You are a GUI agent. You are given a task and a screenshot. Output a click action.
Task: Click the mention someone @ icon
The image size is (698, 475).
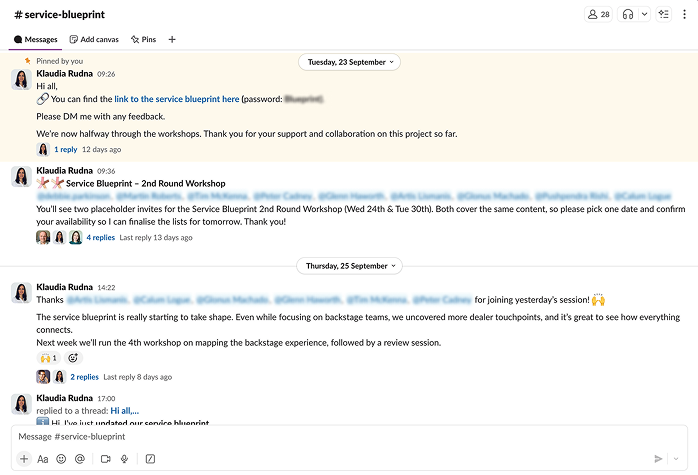point(80,459)
